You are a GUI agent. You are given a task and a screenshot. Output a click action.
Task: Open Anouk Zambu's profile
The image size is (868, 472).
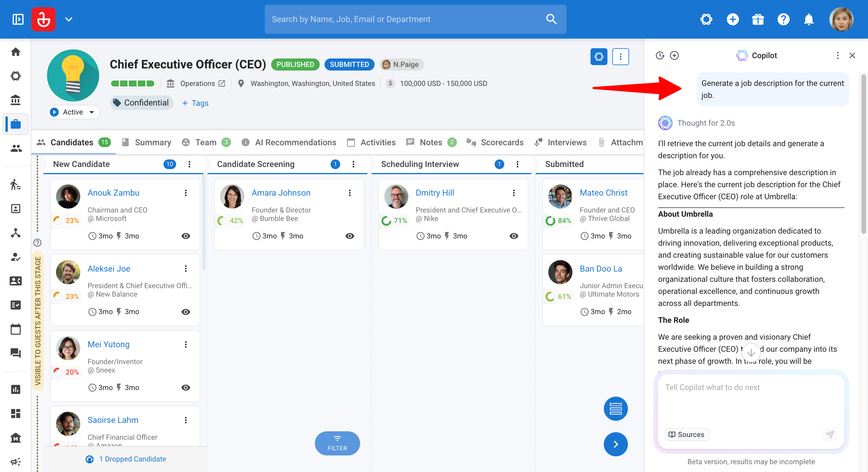(x=114, y=193)
